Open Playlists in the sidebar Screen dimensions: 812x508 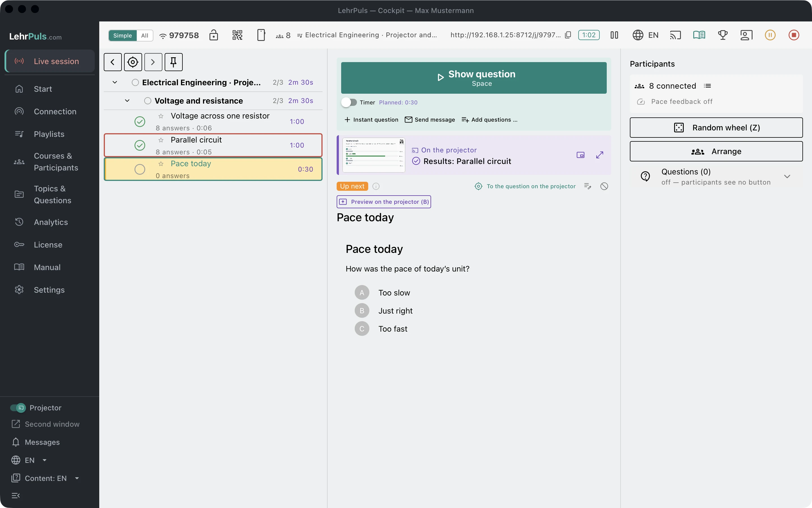coord(50,134)
